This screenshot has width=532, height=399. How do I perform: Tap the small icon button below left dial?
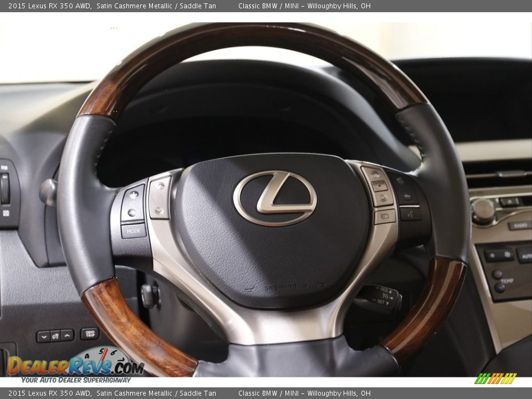coord(6,213)
